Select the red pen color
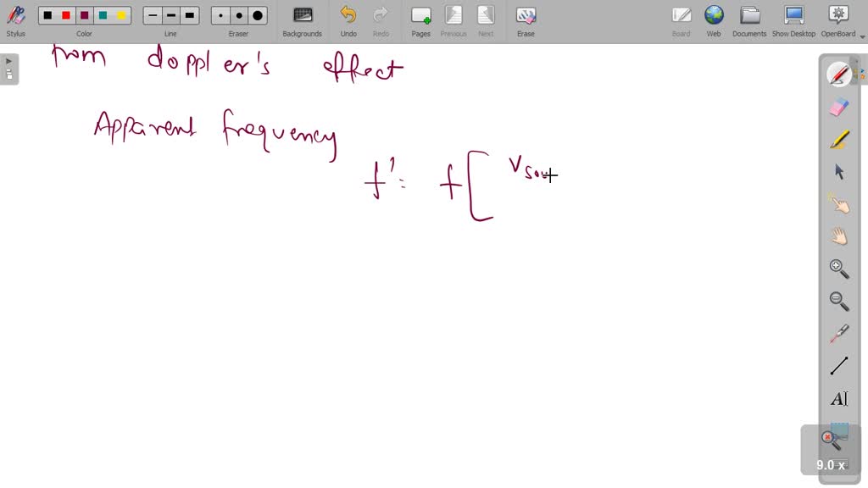 [x=66, y=15]
